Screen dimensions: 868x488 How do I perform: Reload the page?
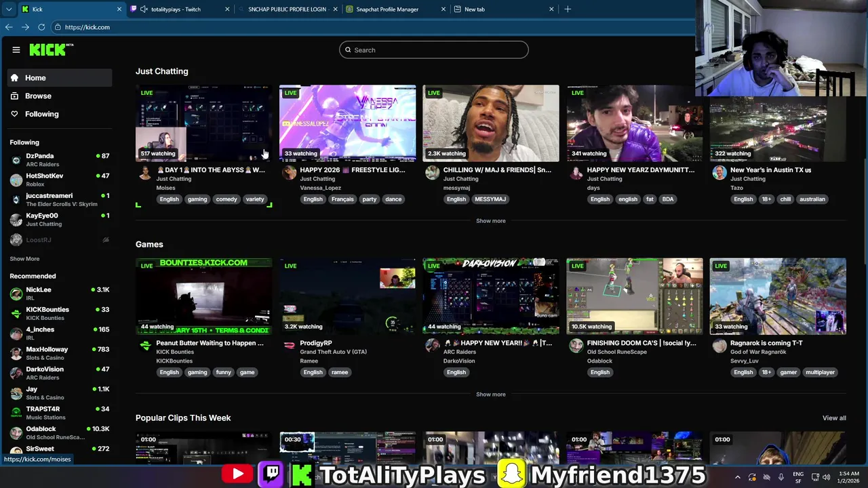(41, 27)
